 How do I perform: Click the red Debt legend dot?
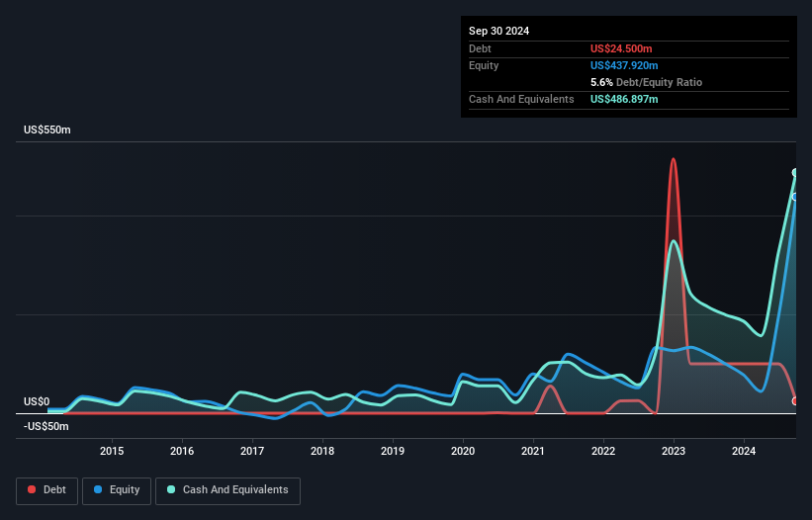click(x=32, y=489)
